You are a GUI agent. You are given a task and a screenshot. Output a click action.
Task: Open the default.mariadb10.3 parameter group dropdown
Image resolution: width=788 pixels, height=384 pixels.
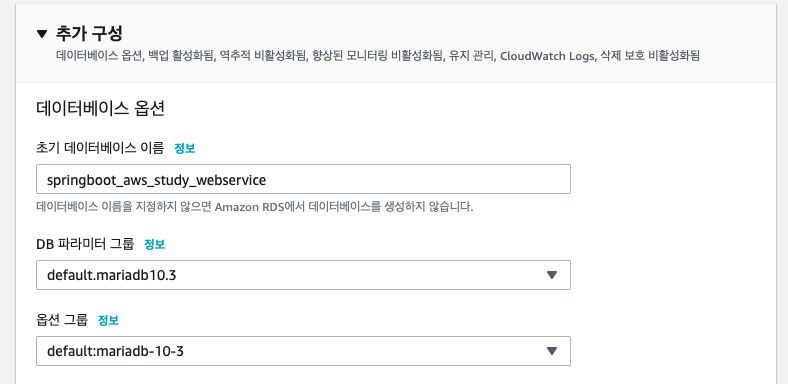tap(303, 275)
